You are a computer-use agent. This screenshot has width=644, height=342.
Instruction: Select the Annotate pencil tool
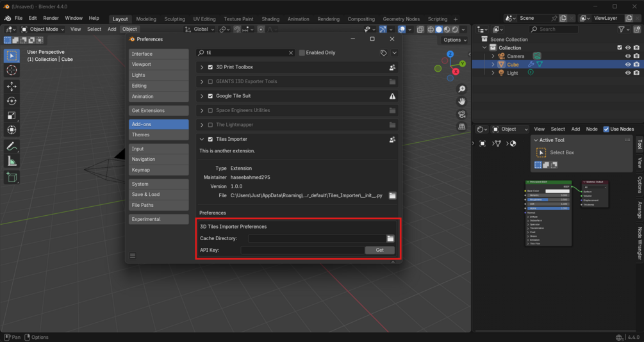click(x=12, y=147)
